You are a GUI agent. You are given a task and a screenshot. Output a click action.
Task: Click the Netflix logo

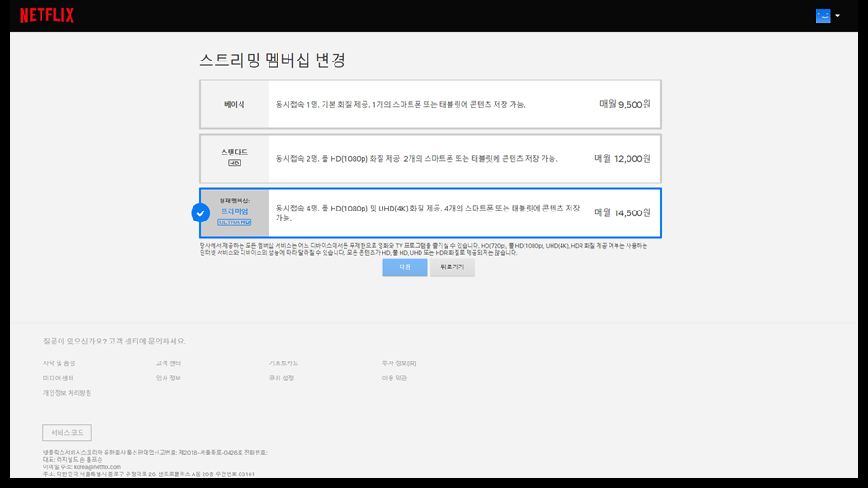tap(47, 15)
